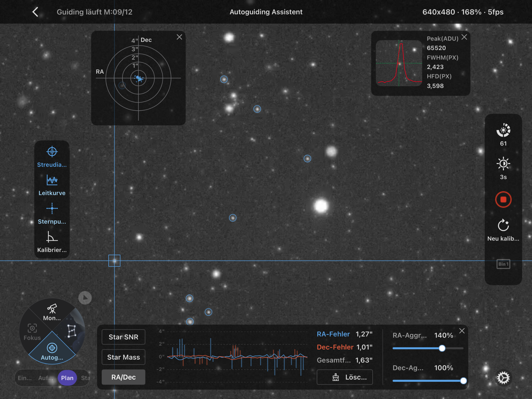
Task: Show the Star SNR graph
Action: (x=123, y=337)
